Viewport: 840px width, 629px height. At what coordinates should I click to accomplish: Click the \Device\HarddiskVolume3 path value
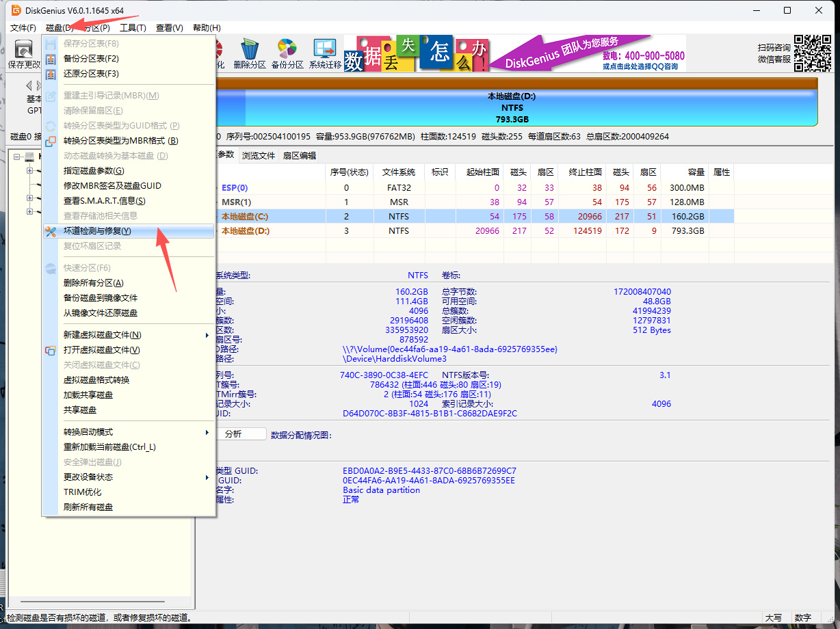pyautogui.click(x=395, y=358)
